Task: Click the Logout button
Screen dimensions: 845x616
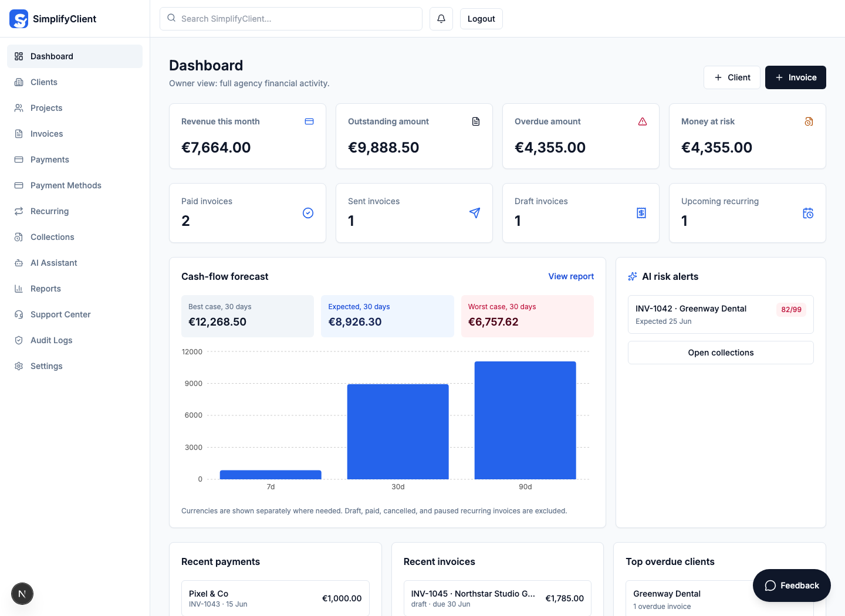Action: 481,19
